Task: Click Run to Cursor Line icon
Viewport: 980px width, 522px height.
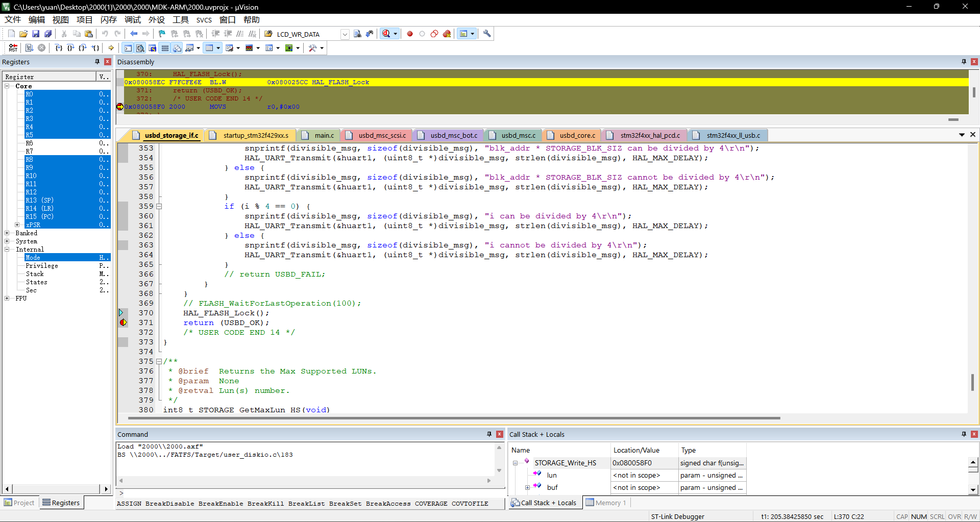Action: 95,48
